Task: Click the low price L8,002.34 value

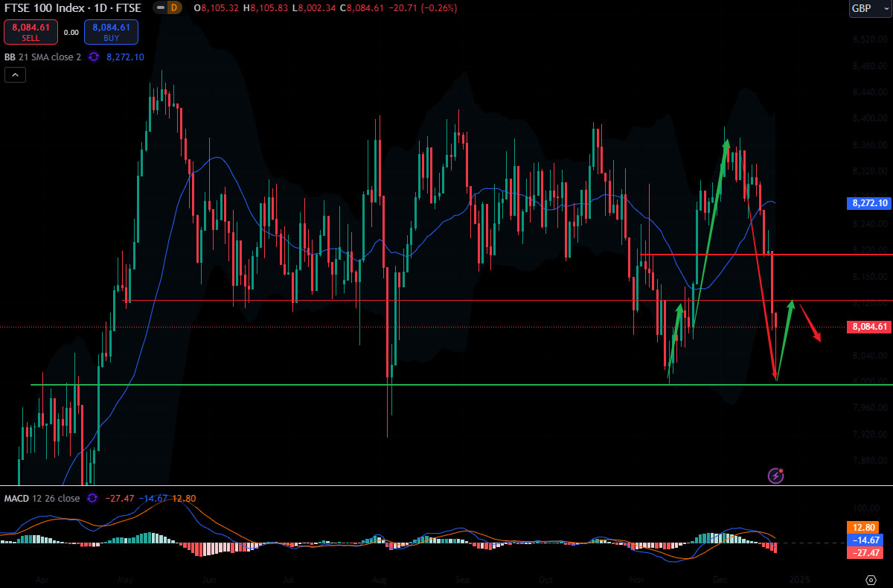Action: [x=316, y=8]
